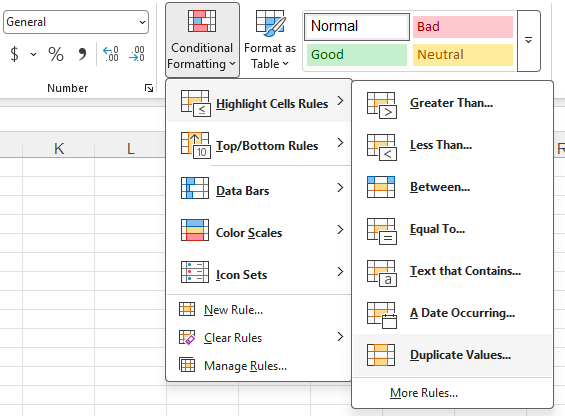Open the Clear Rules submenu
This screenshot has height=416, width=565.
tap(259, 338)
